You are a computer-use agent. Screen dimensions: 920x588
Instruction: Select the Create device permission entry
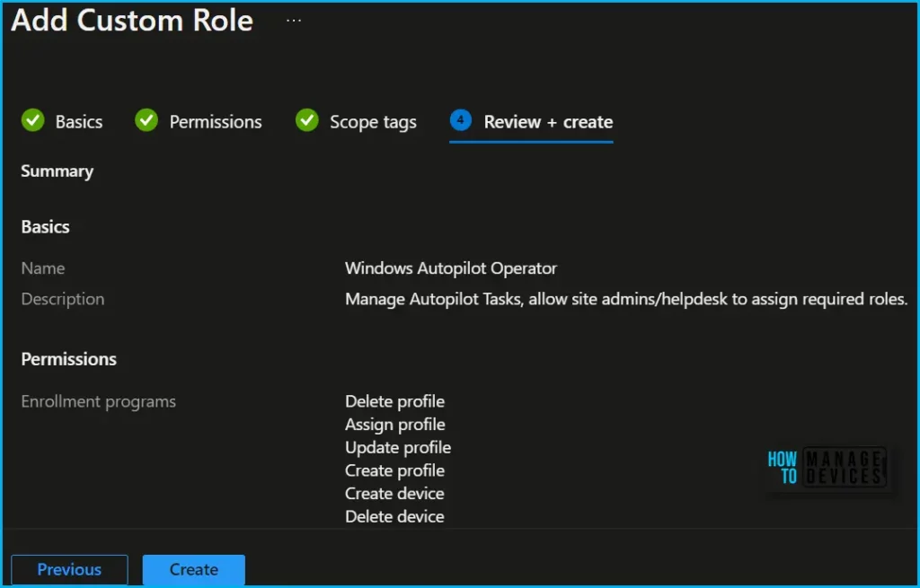pos(394,494)
